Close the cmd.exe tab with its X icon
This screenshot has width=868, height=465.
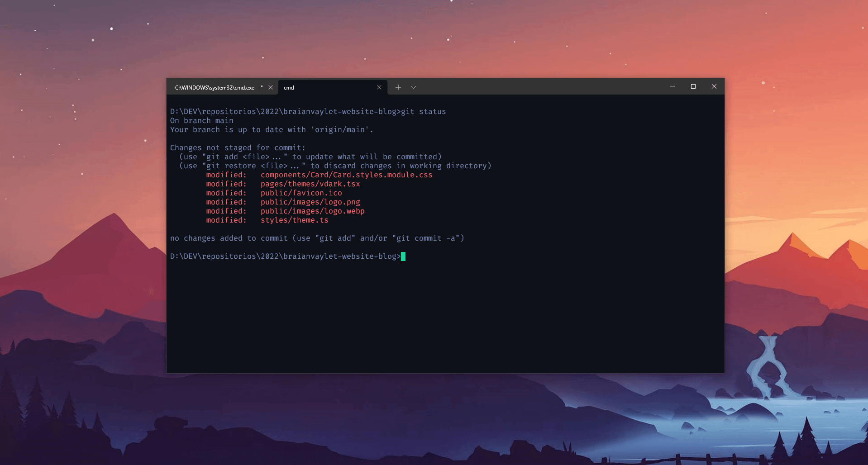[270, 87]
